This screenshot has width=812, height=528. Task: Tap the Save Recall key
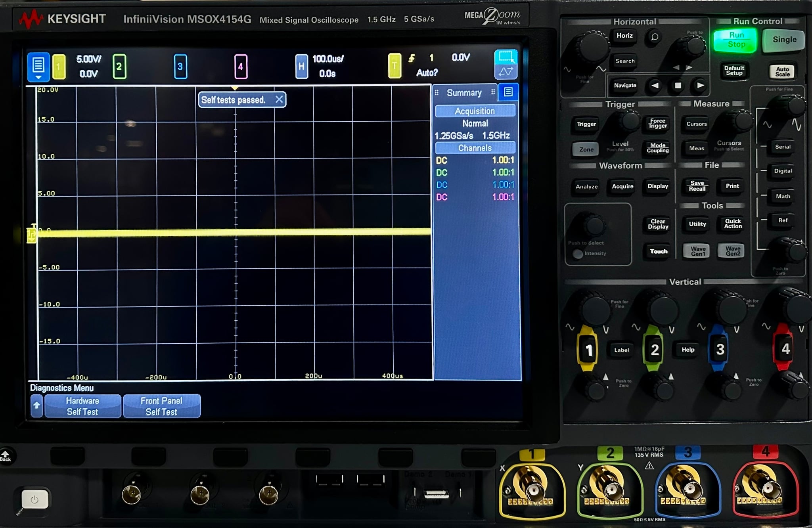[x=697, y=186]
